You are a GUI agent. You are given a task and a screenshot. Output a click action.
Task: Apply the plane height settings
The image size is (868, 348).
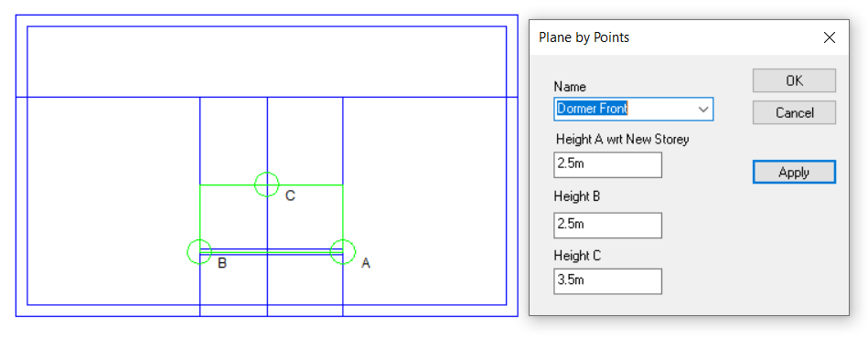click(x=794, y=173)
